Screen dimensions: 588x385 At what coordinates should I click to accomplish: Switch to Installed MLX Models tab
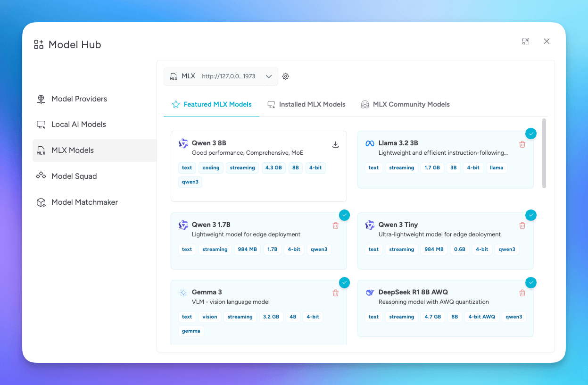tap(306, 104)
